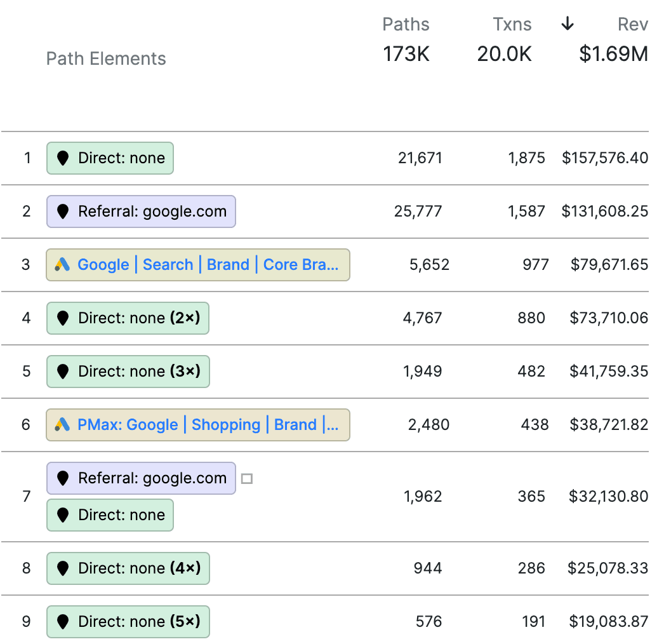Click the transactions value 880

point(531,318)
